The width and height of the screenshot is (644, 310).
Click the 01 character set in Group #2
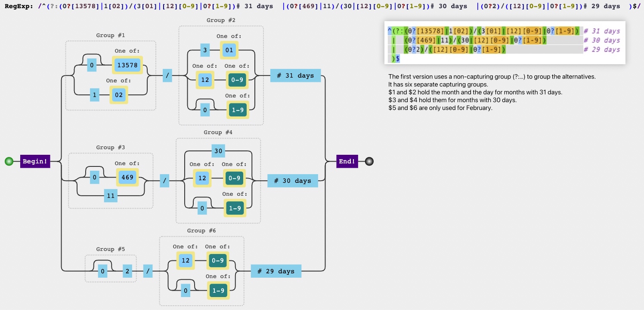coord(229,50)
